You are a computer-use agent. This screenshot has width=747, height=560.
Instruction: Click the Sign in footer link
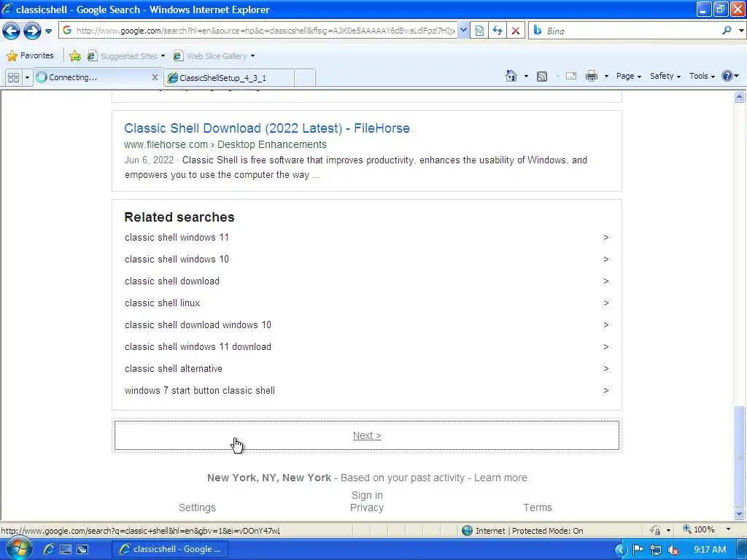click(x=367, y=495)
